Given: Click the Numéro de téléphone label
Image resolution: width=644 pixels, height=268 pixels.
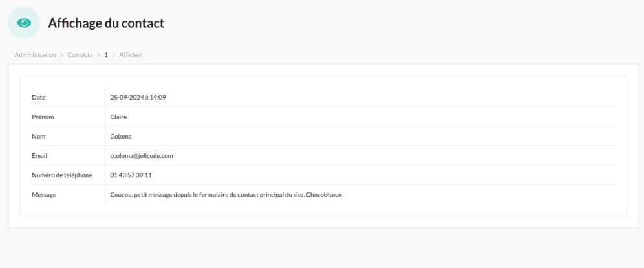Looking at the screenshot, I should 62,175.
